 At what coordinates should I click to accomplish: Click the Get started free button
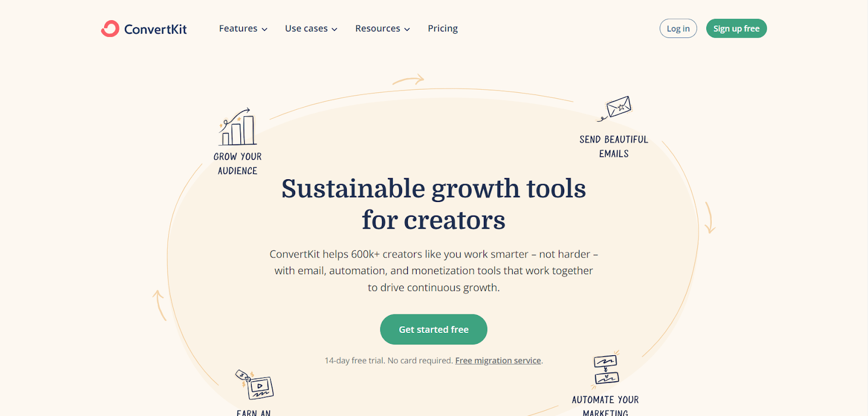coord(433,329)
